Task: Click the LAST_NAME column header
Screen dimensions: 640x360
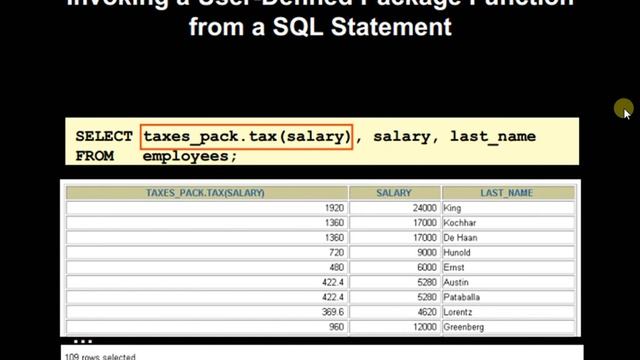Action: [508, 193]
